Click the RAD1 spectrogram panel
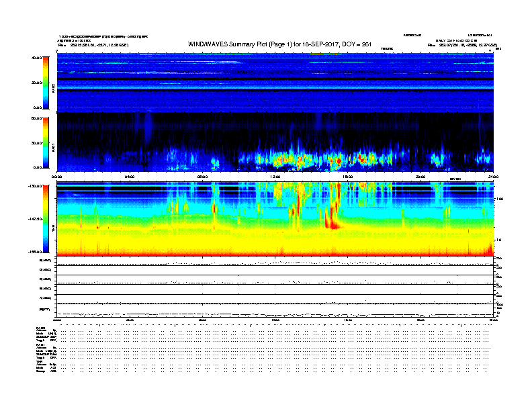Image resolution: width=532 pixels, height=411 pixels. [x=275, y=142]
